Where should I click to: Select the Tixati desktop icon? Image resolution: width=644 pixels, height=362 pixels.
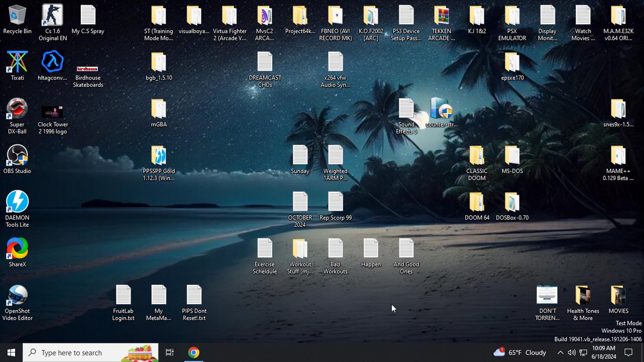click(x=17, y=66)
